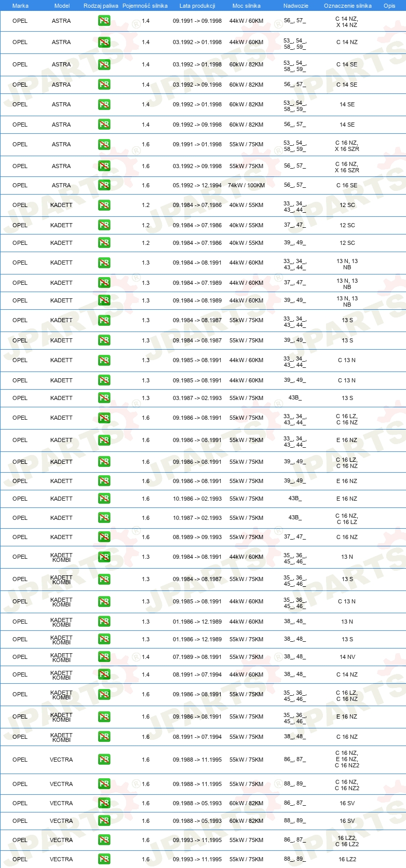Viewport: 406px width, 868px height.
Task: Select the 43B_ body cell in the Kadett 13 S row
Action: (295, 398)
